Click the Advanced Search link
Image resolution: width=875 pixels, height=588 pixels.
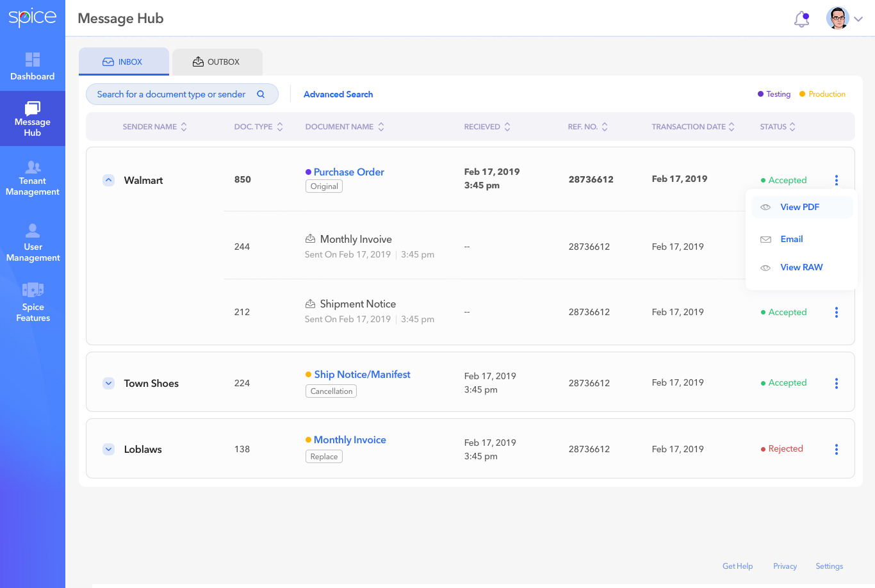[338, 94]
